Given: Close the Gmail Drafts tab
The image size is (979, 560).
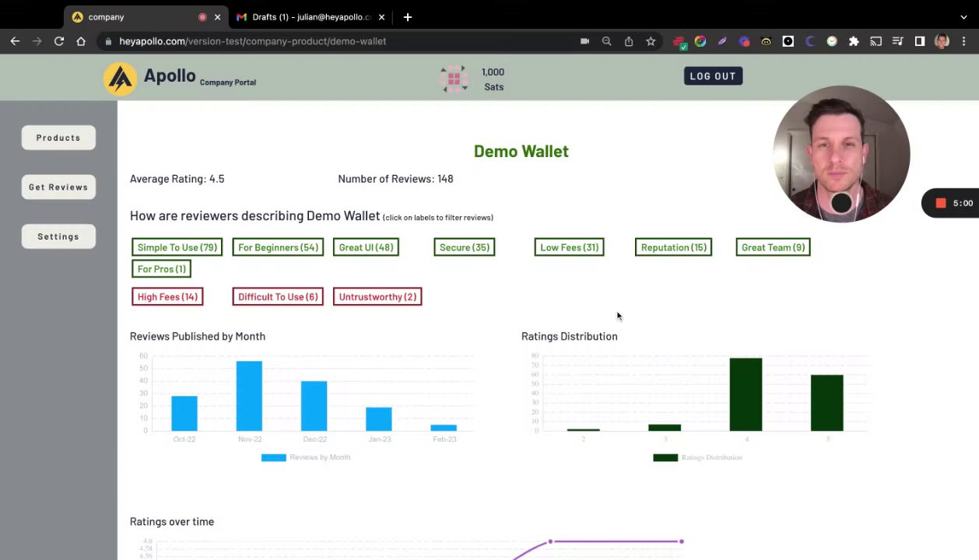Looking at the screenshot, I should (x=381, y=16).
